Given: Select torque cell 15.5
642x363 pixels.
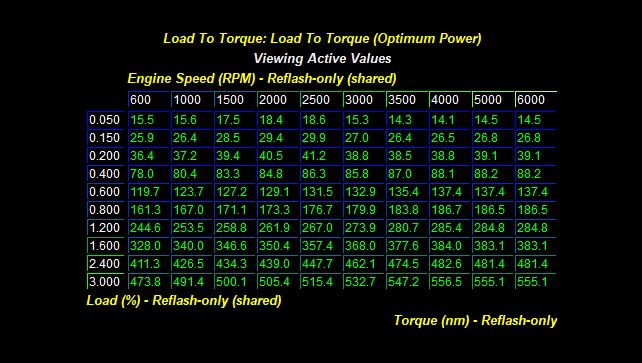Looking at the screenshot, I should tap(149, 119).
